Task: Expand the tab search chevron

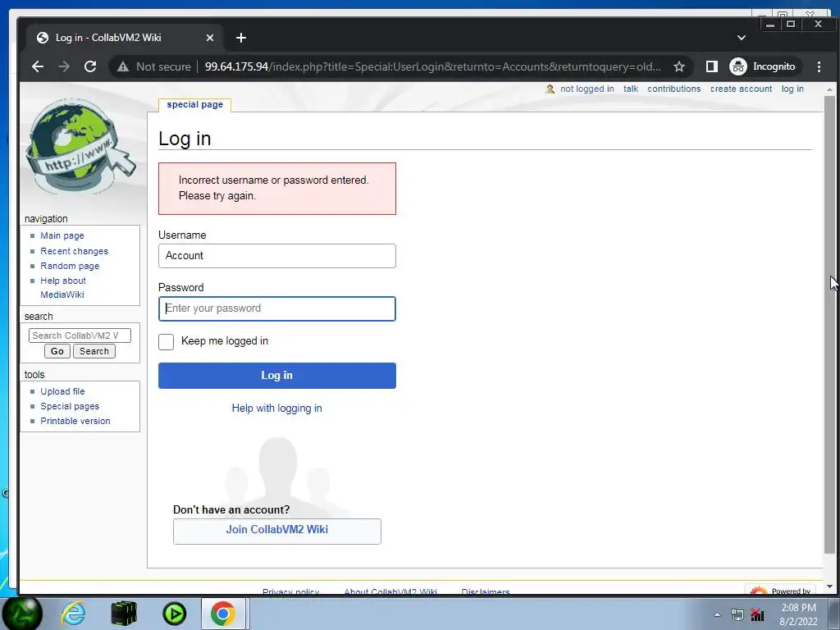Action: (742, 38)
